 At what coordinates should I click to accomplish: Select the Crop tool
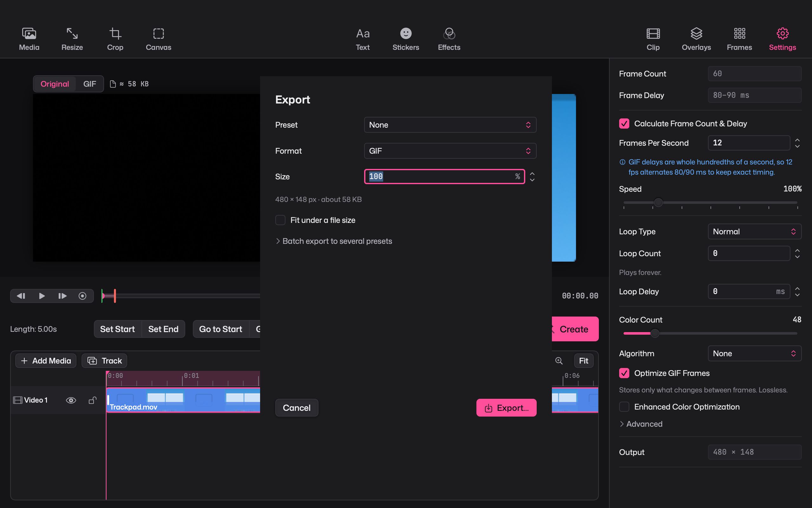[115, 39]
